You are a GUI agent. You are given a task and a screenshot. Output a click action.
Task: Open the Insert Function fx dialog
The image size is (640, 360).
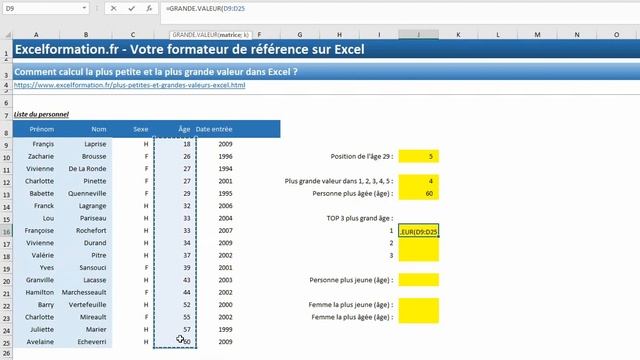pos(149,8)
